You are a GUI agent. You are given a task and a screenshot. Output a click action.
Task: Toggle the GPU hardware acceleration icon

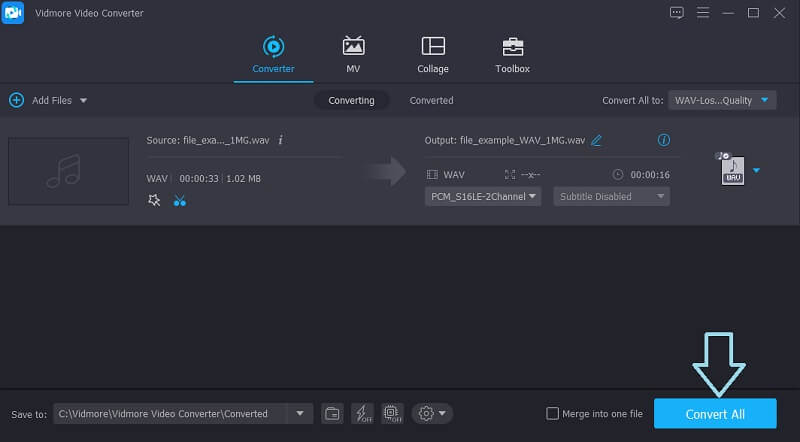point(393,413)
